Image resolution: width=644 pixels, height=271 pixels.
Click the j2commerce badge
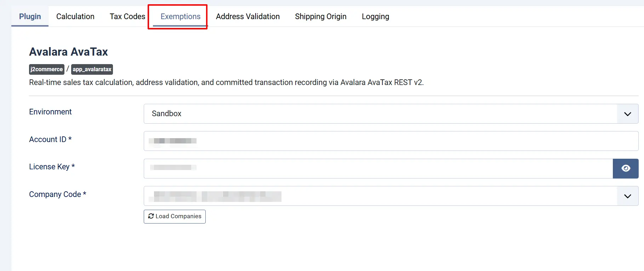click(46, 69)
